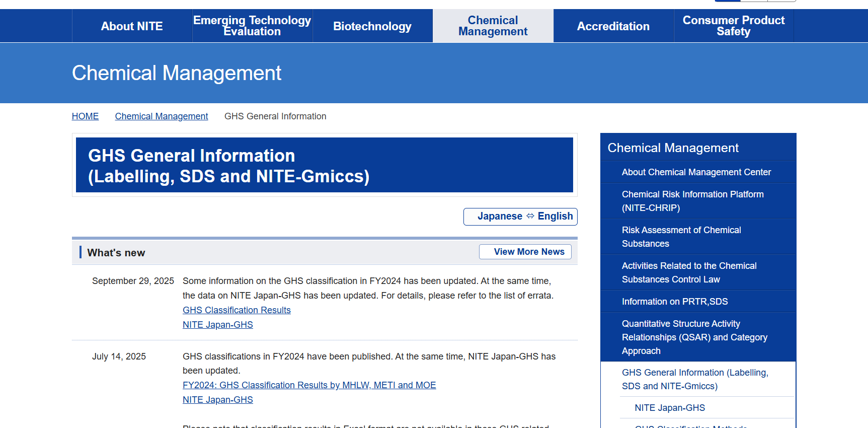Go to the Biotechnology section
Image resolution: width=868 pixels, height=428 pixels.
coord(372,26)
